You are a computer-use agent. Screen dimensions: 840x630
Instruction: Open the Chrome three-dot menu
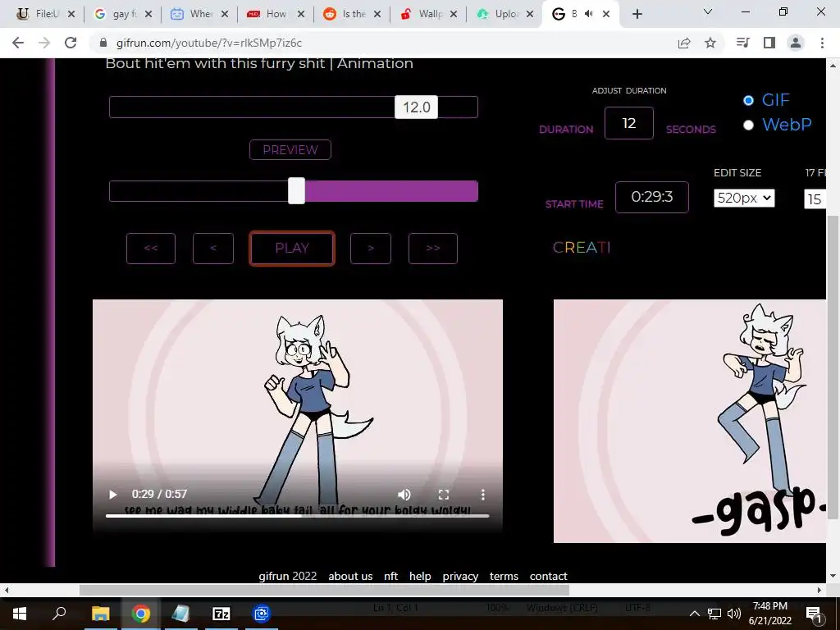[822, 43]
